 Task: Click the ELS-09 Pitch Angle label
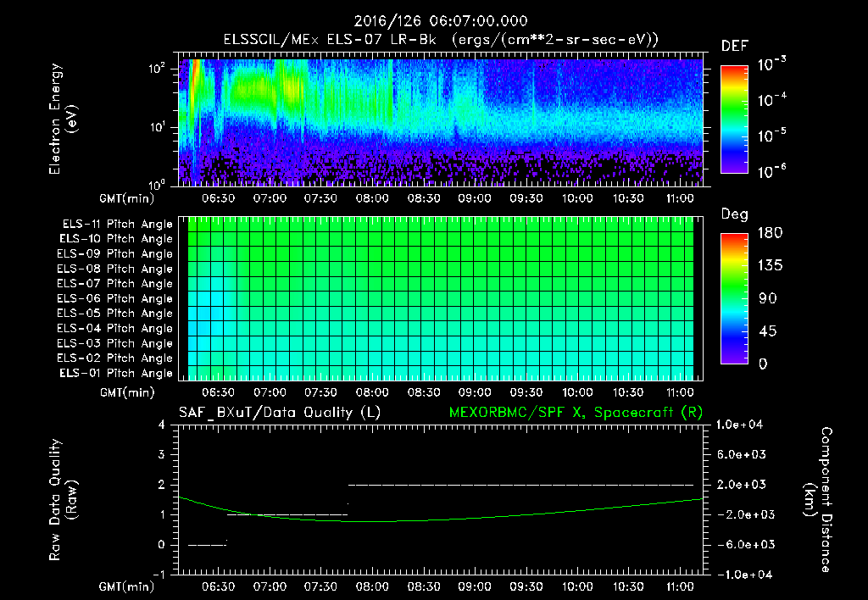pos(115,254)
